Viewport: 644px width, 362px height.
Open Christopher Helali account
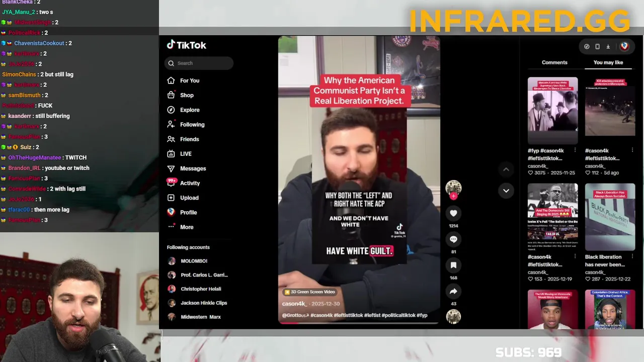coord(194,289)
